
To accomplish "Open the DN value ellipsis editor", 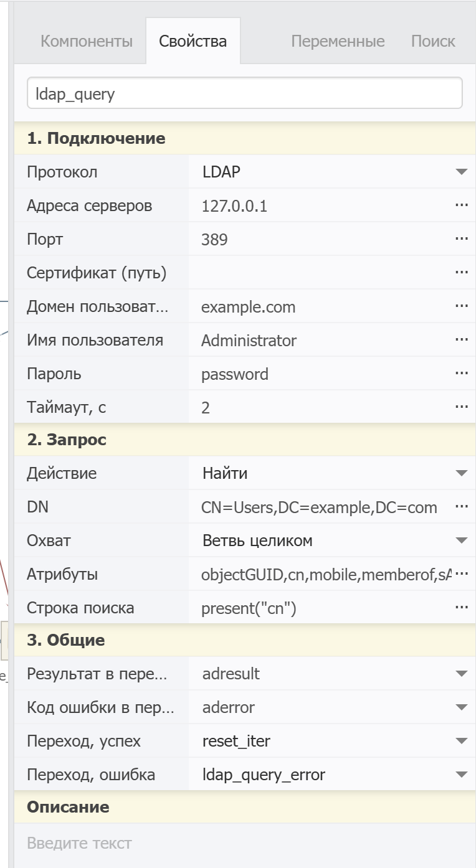I will [x=461, y=507].
